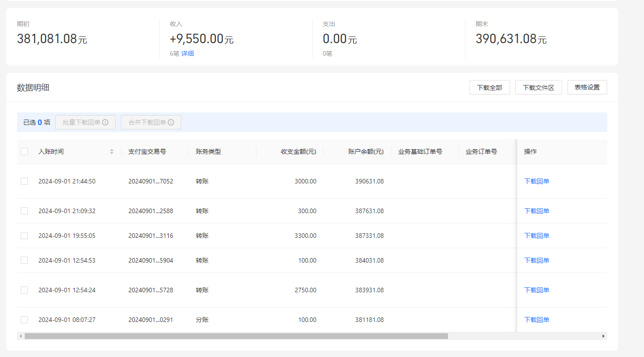Download receipt for 3000.00 transfer
The height and width of the screenshot is (357, 644).
coord(537,181)
